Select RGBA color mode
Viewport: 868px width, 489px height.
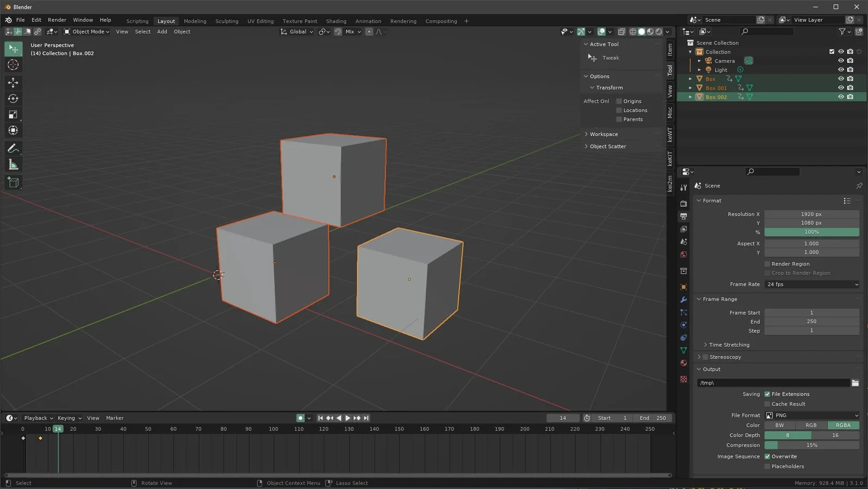[843, 425]
